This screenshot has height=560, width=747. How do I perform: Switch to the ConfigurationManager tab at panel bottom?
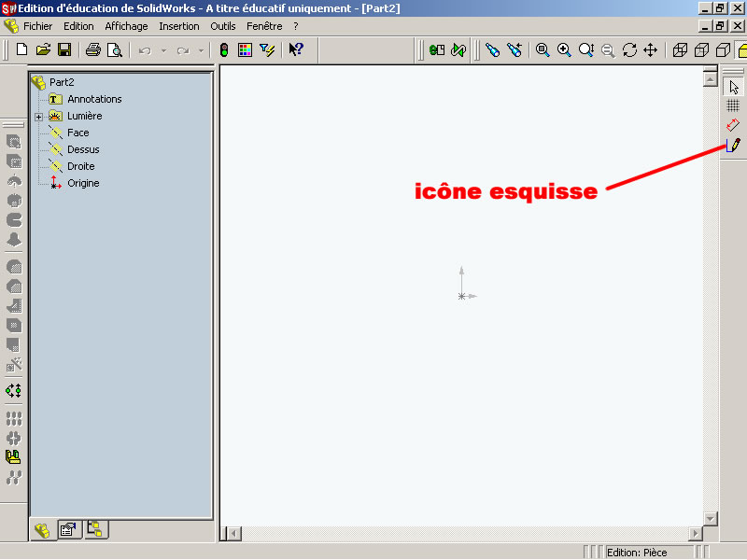point(95,529)
